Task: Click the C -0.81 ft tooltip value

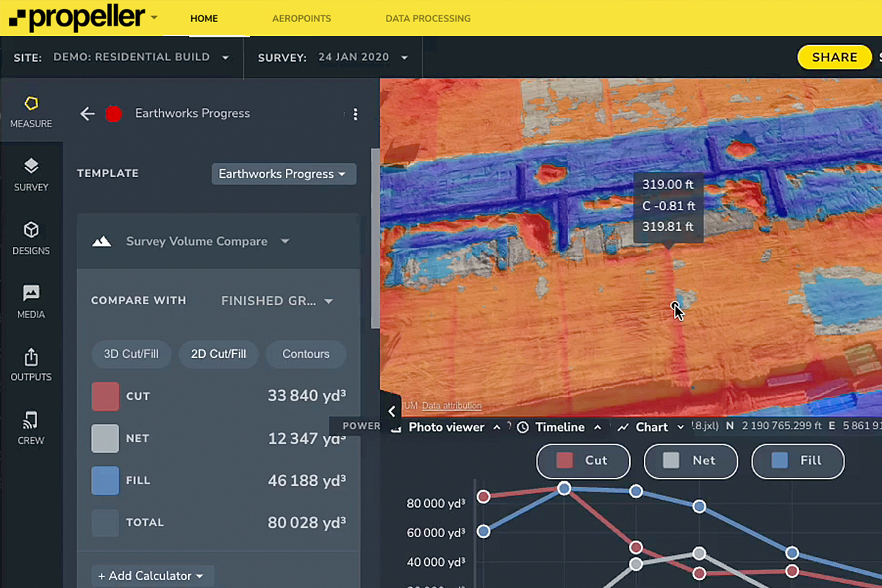Action: tap(668, 206)
